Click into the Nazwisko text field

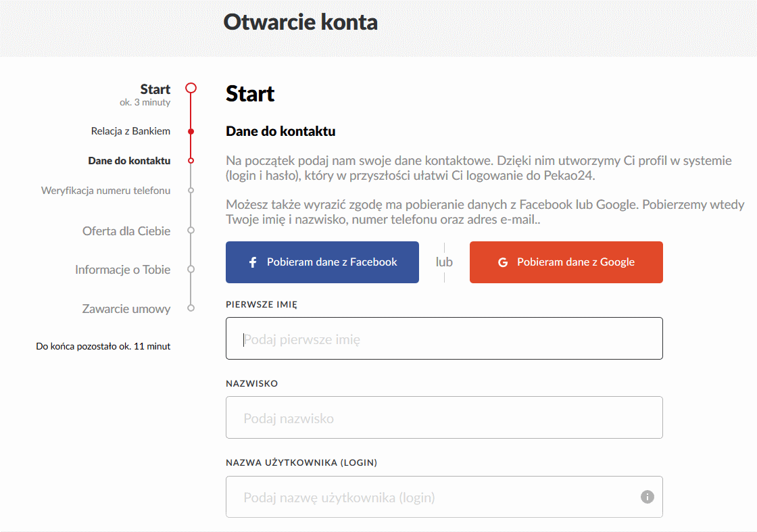(x=443, y=418)
